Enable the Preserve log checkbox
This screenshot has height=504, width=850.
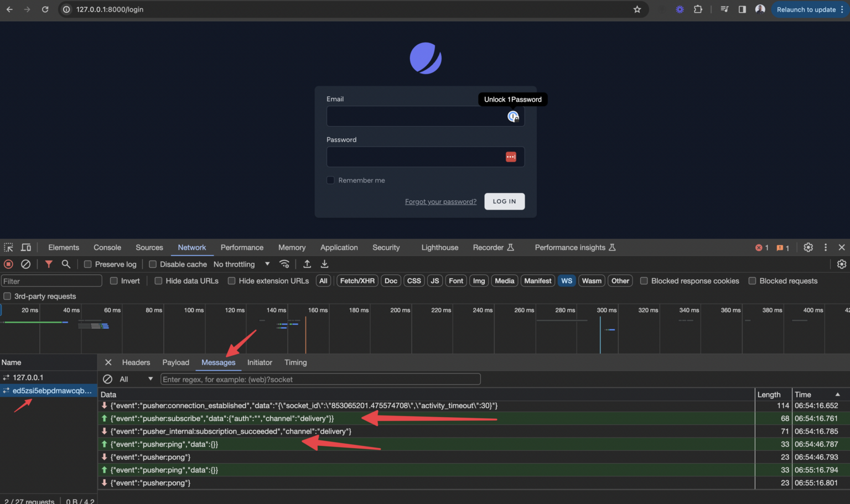(88, 264)
